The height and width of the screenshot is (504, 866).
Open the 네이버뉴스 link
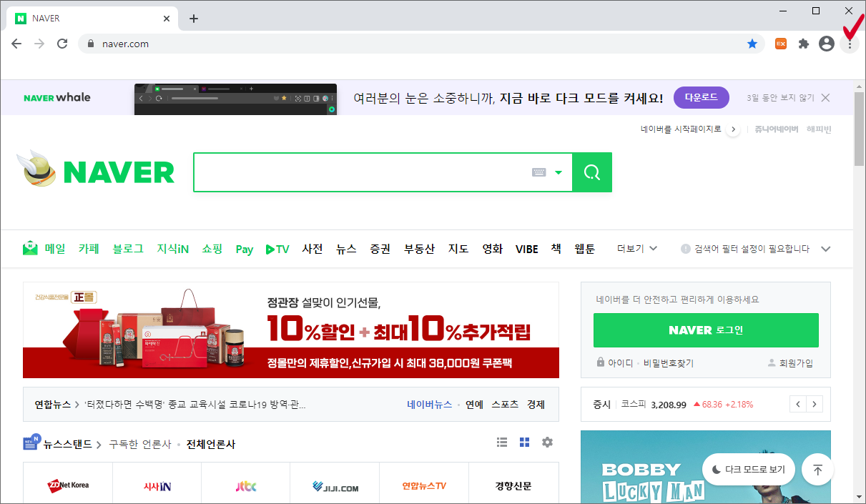pos(429,405)
